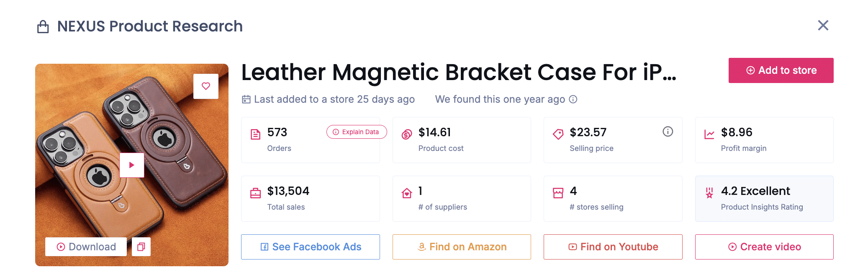This screenshot has width=868, height=270.
Task: Click info icon next to 'found this one year ago'
Action: pyautogui.click(x=573, y=99)
